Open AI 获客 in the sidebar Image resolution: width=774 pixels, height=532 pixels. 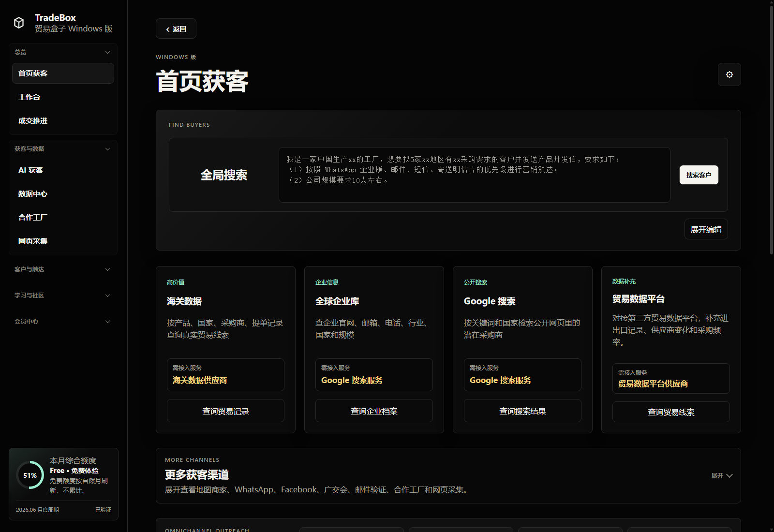tap(63, 170)
